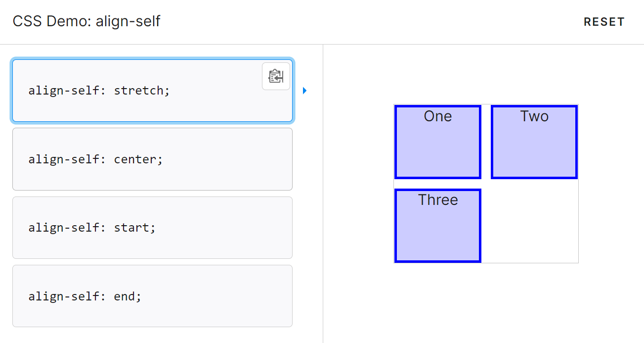Click the word 'Three' inside the third box
The image size is (644, 343).
click(x=438, y=200)
